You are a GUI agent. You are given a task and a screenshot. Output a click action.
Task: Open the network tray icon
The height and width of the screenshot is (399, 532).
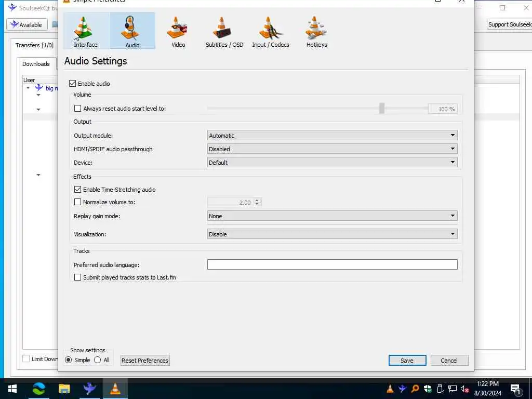[x=453, y=389]
